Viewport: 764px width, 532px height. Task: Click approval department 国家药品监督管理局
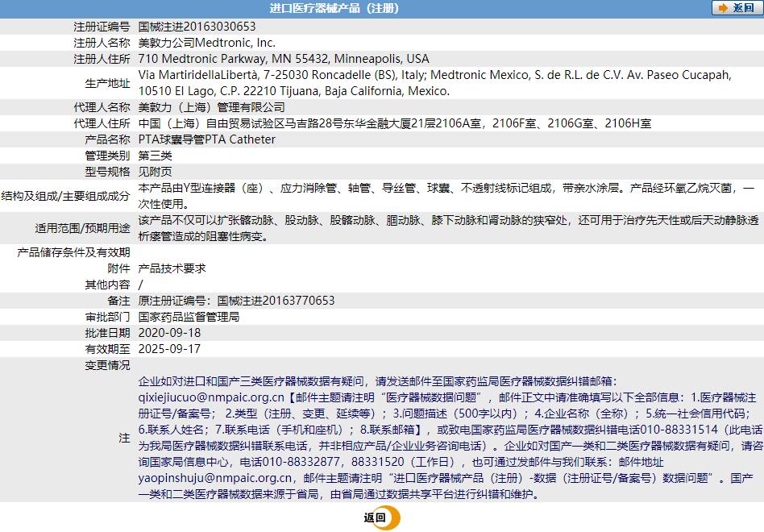click(x=189, y=317)
